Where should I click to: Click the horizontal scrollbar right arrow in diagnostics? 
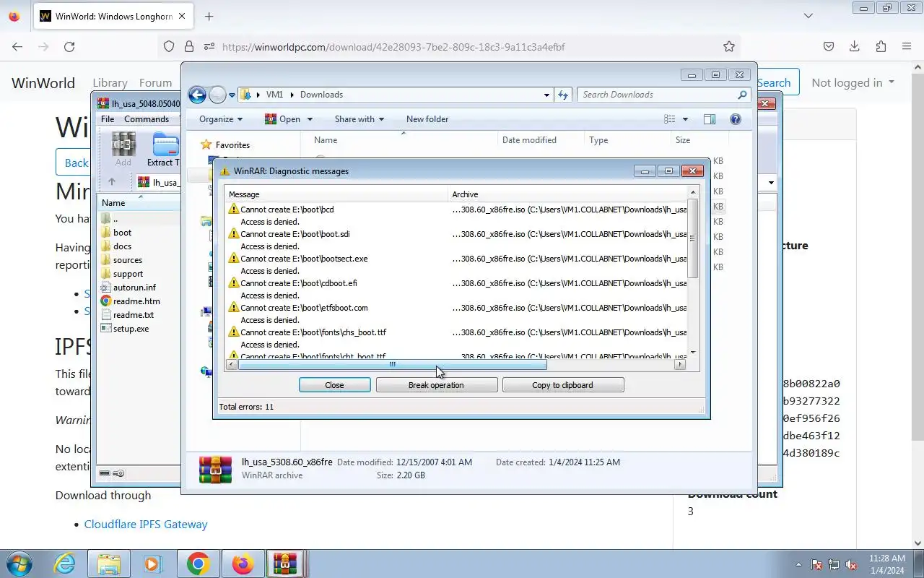(x=680, y=365)
